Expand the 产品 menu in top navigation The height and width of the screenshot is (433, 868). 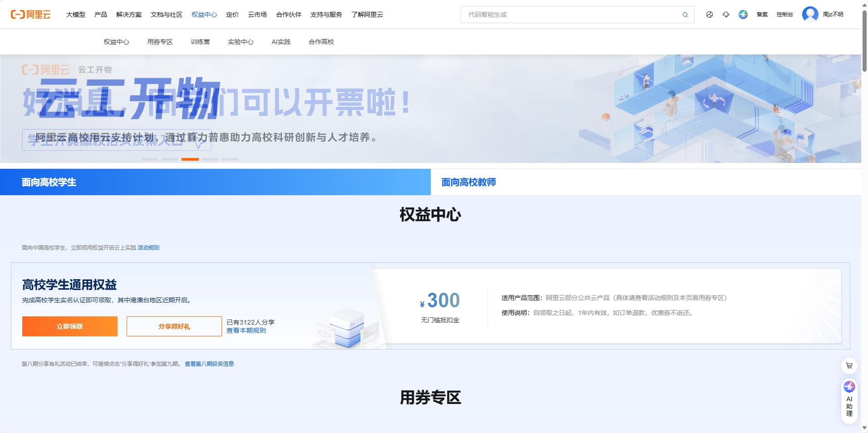pos(100,15)
